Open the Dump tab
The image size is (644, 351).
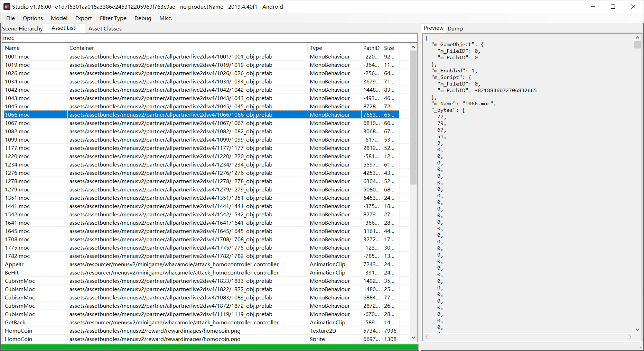(x=455, y=28)
